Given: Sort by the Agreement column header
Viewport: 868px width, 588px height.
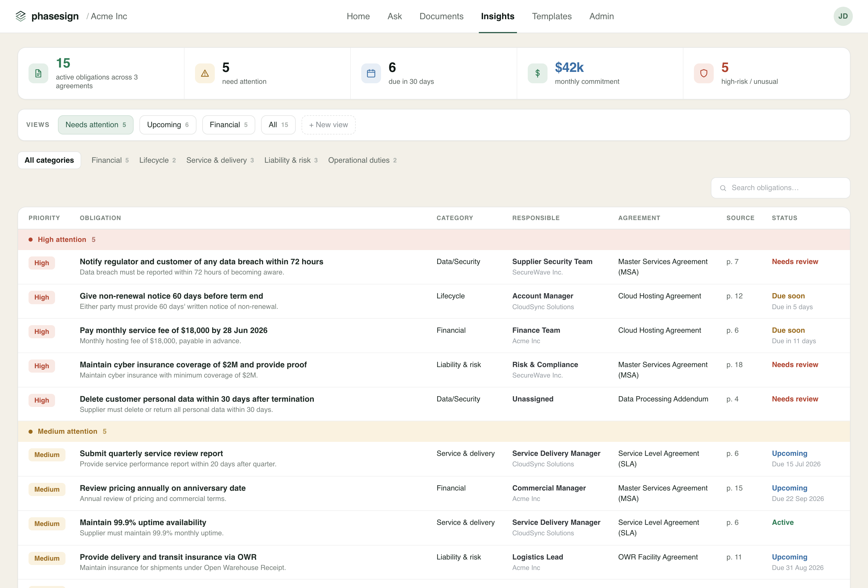Looking at the screenshot, I should click(x=639, y=218).
